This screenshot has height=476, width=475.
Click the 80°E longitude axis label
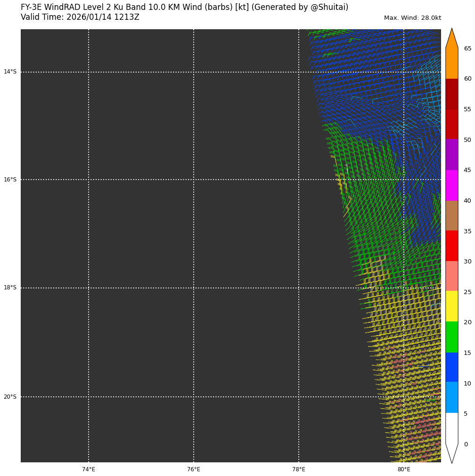coord(404,469)
